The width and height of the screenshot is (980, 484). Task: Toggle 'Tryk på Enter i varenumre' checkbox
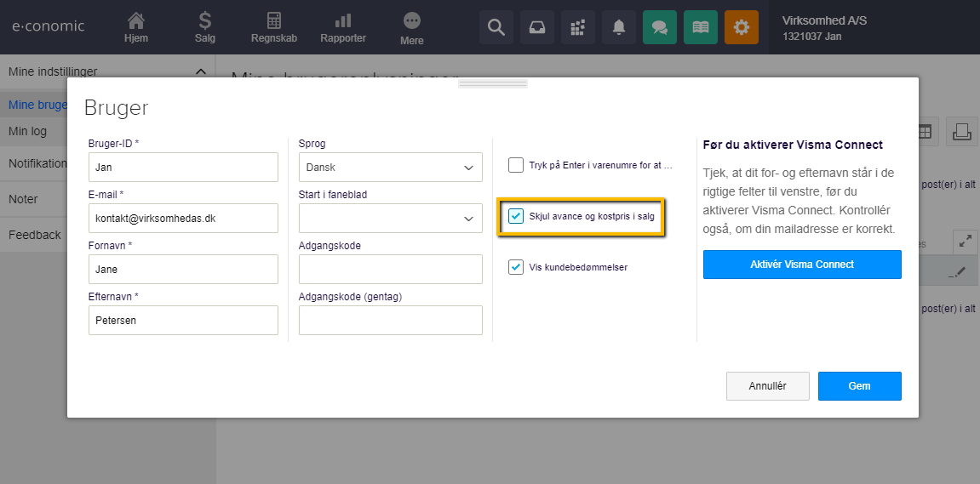point(516,165)
